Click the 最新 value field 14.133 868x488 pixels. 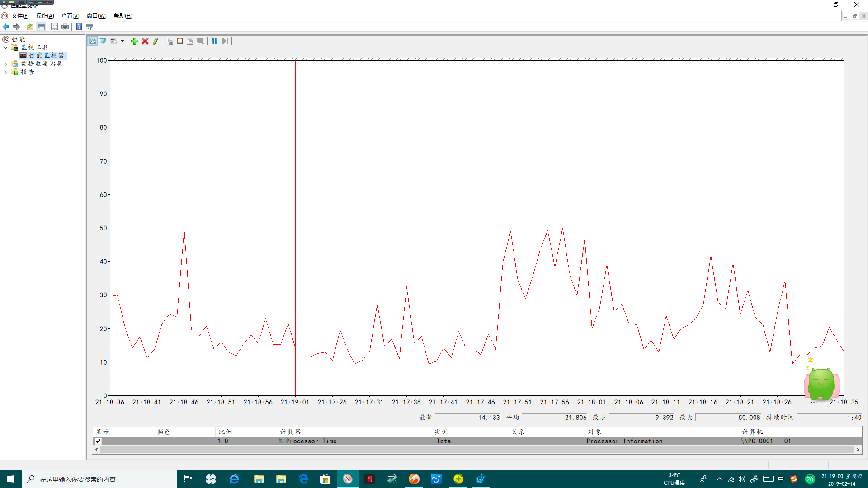[468, 418]
